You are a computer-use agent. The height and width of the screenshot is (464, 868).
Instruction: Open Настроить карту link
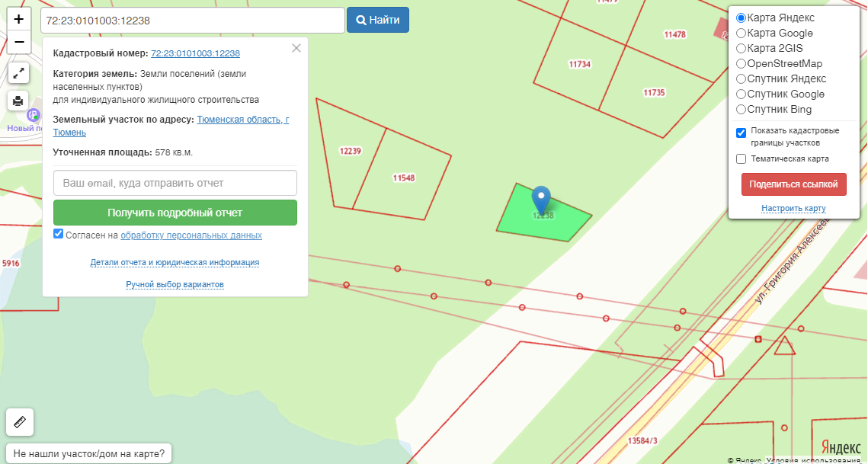pos(793,208)
